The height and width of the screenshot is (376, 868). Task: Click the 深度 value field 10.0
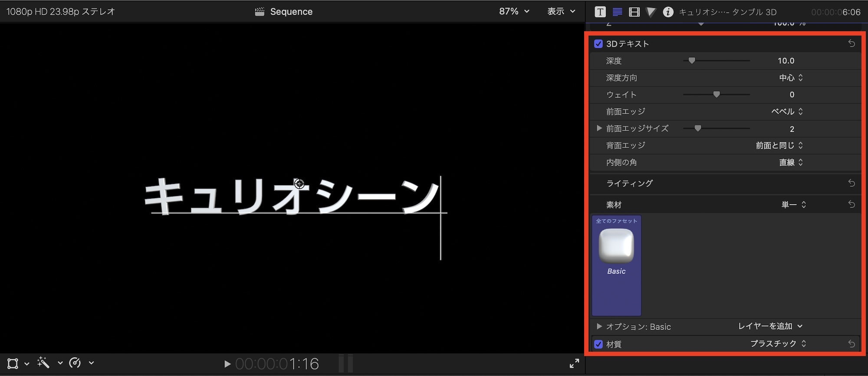786,61
